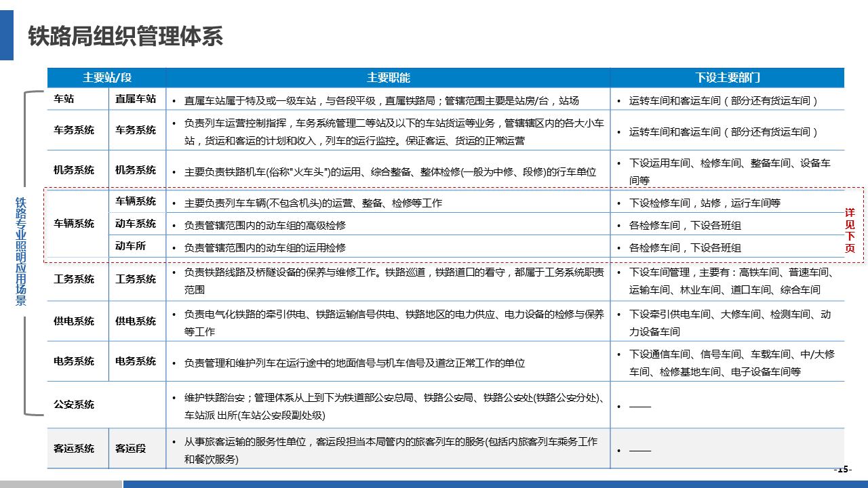
Task: Click the 直属车站 cell
Action: (136, 99)
